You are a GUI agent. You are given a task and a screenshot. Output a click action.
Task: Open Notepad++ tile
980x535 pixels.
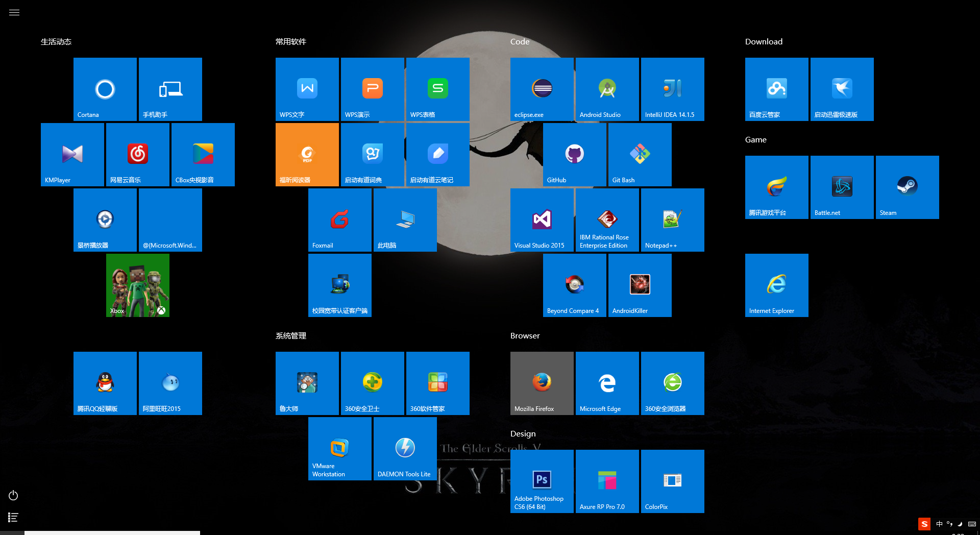click(673, 220)
